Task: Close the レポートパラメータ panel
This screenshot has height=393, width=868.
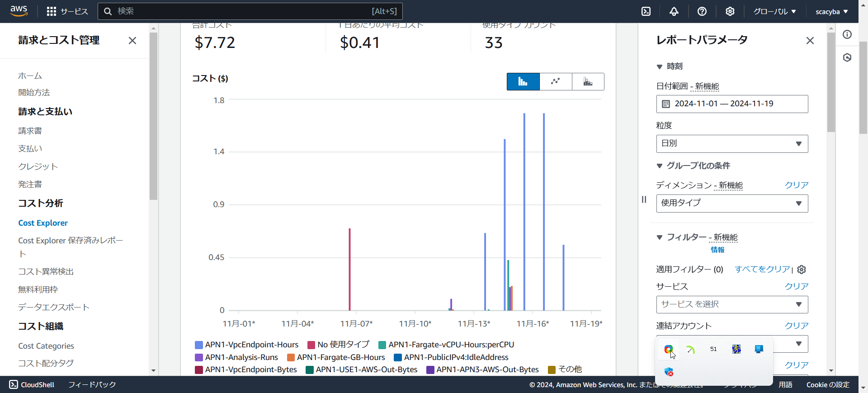Action: click(x=810, y=41)
